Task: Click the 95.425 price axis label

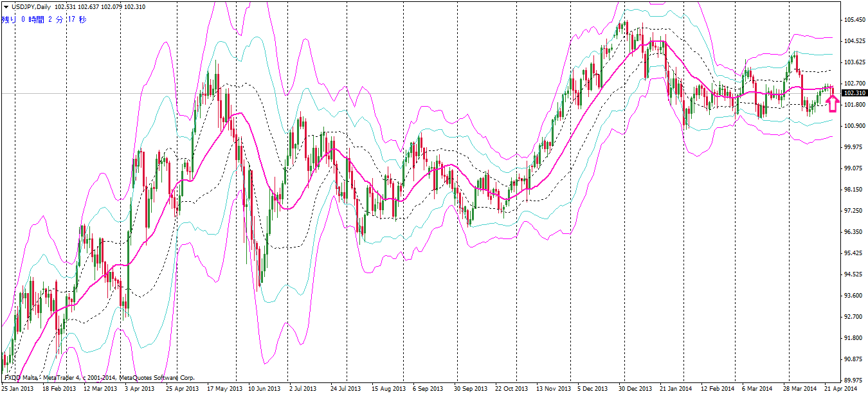Action: pos(853,253)
